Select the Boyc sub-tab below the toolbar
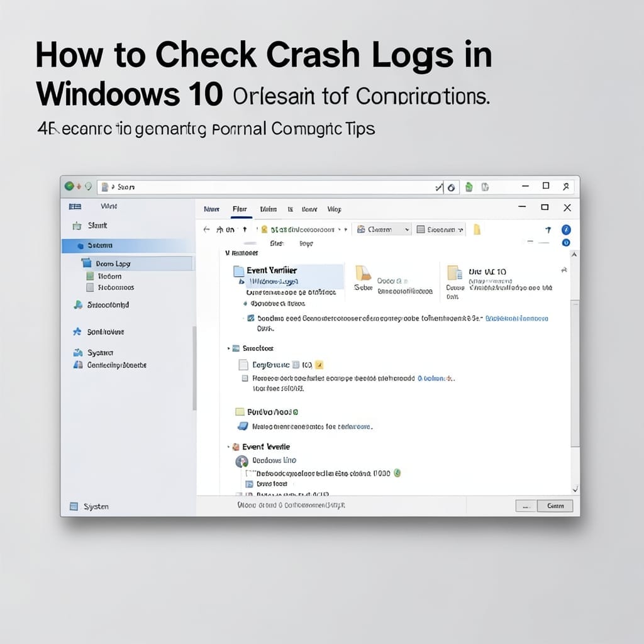The image size is (644, 644). (x=306, y=243)
